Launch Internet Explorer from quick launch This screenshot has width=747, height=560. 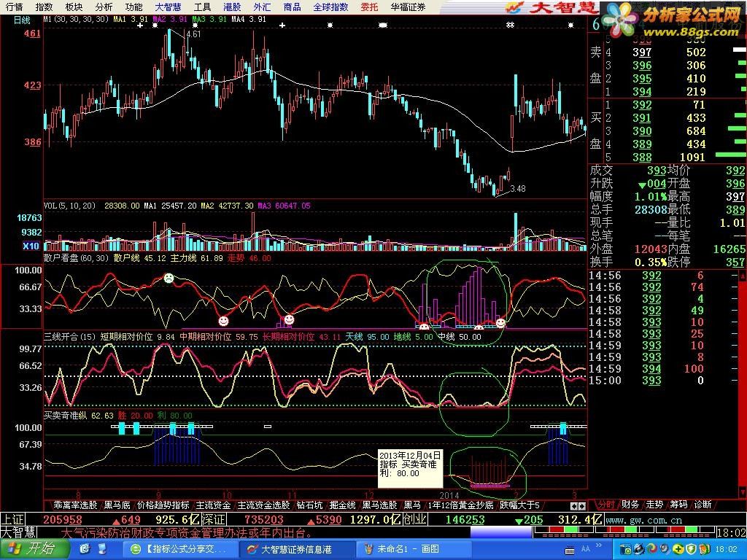coord(85,549)
